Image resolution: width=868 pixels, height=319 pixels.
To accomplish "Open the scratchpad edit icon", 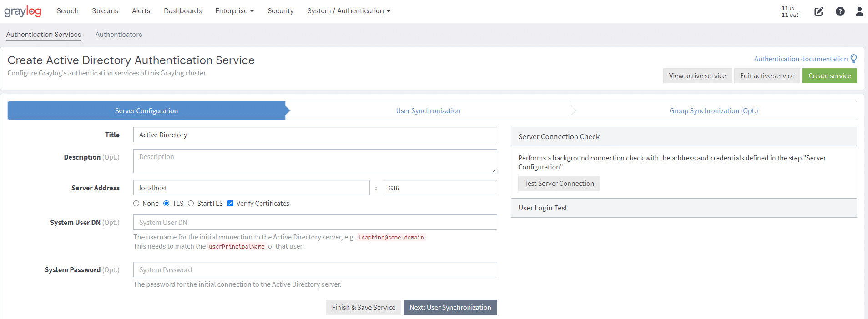I will 819,11.
